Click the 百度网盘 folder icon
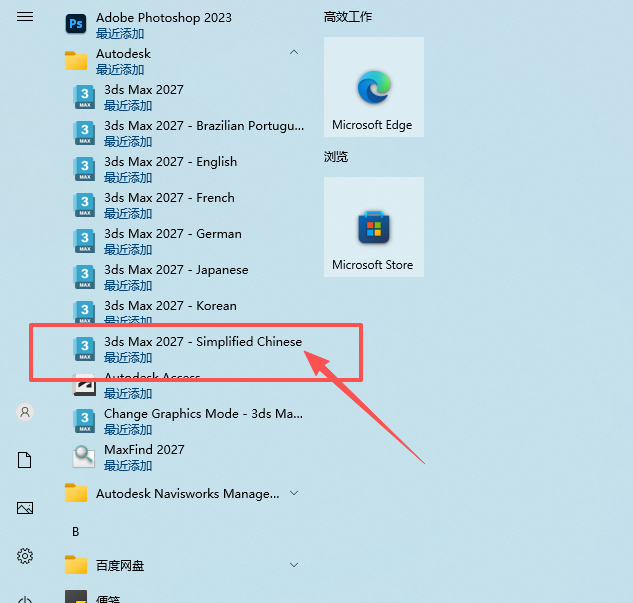Screen dimensions: 633x603 (x=76, y=565)
